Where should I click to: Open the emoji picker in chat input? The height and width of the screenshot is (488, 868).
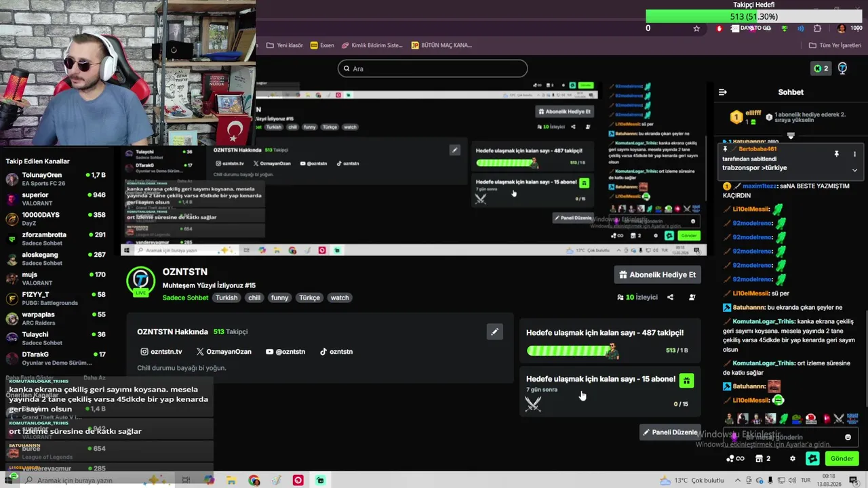point(848,437)
